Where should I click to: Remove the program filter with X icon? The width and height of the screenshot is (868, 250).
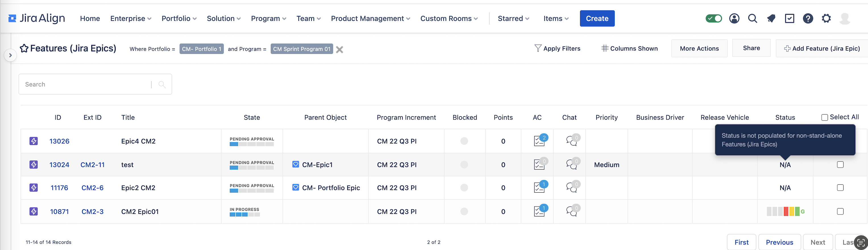point(339,49)
